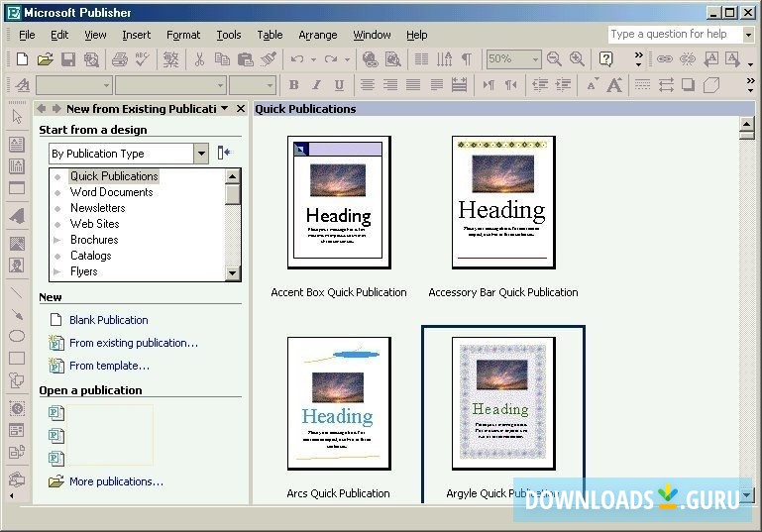762x532 pixels.
Task: Open the style dropdown beside the styles icon
Action: pos(106,85)
